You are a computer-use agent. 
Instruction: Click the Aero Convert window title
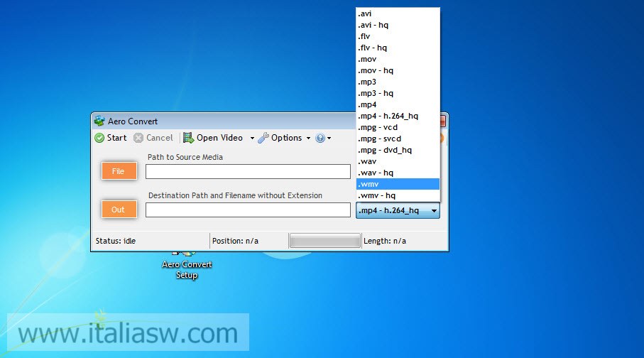click(133, 121)
